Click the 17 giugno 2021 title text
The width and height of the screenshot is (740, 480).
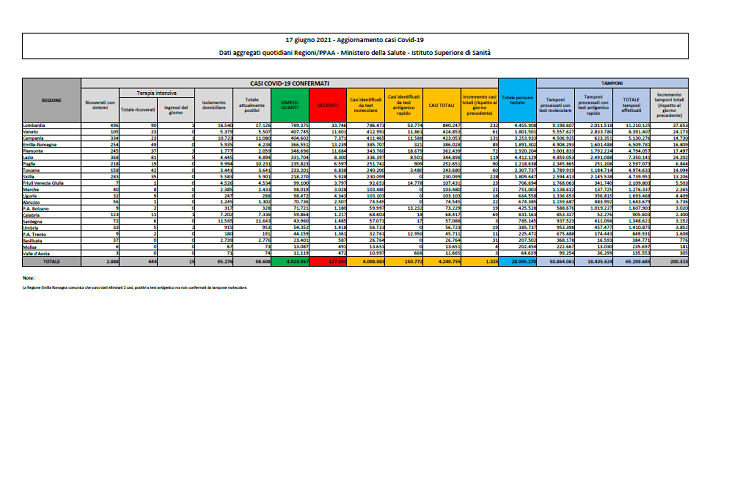tap(370, 35)
